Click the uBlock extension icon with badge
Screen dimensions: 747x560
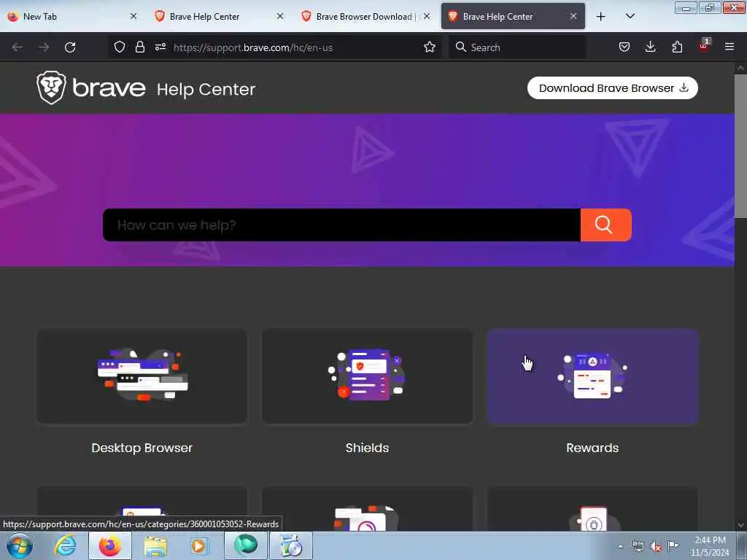point(704,46)
